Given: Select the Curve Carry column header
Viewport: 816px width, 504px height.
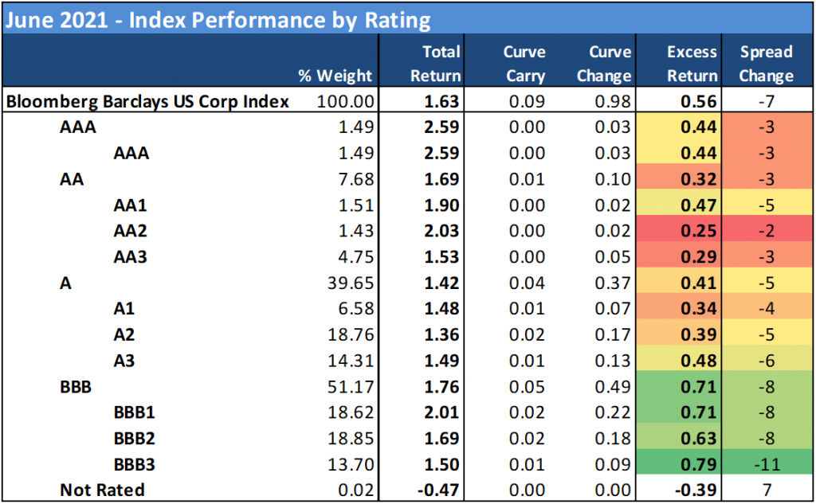Looking at the screenshot, I should click(x=524, y=64).
